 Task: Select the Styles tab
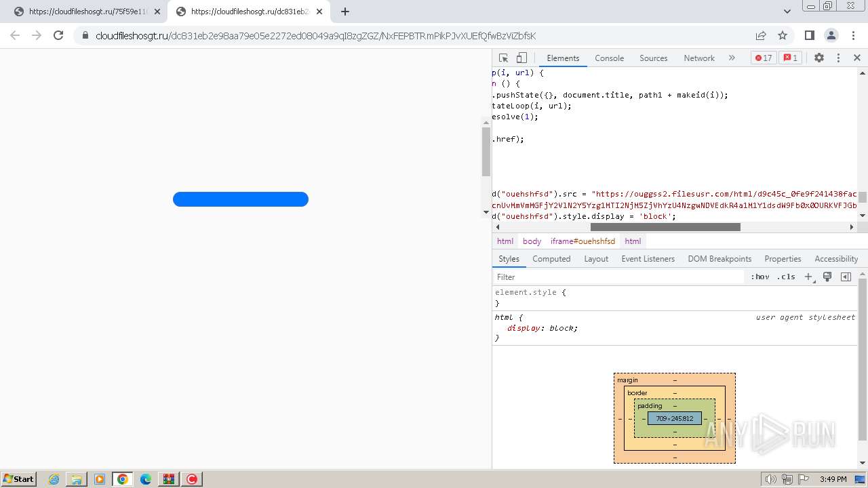click(509, 259)
